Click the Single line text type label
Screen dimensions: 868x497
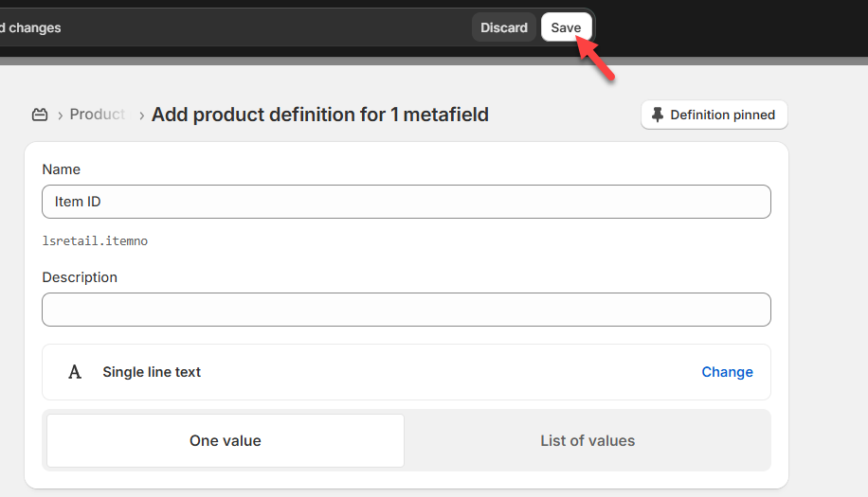(x=152, y=372)
